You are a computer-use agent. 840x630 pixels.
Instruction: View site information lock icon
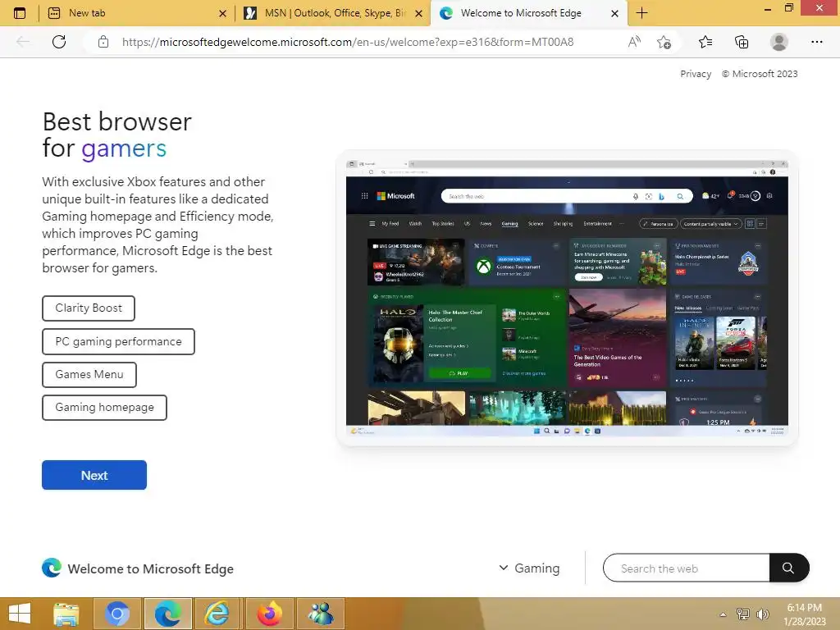103,42
